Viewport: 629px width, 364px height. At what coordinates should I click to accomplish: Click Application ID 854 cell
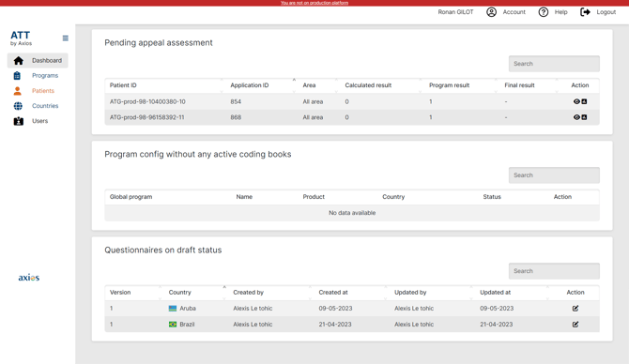pos(236,102)
